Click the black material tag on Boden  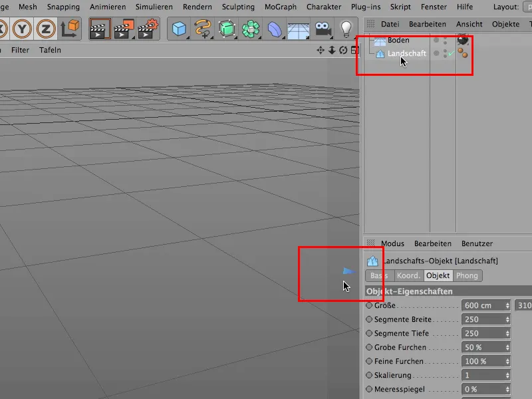point(463,40)
